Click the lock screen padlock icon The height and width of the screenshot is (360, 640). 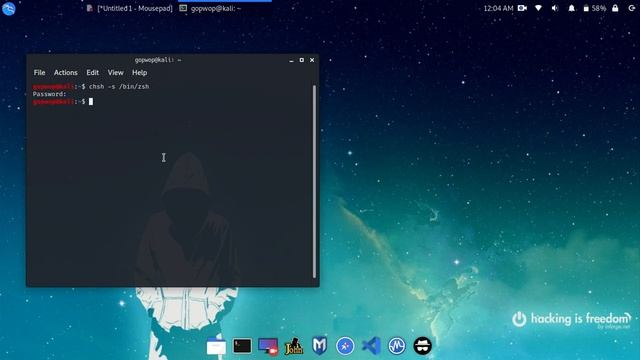615,8
